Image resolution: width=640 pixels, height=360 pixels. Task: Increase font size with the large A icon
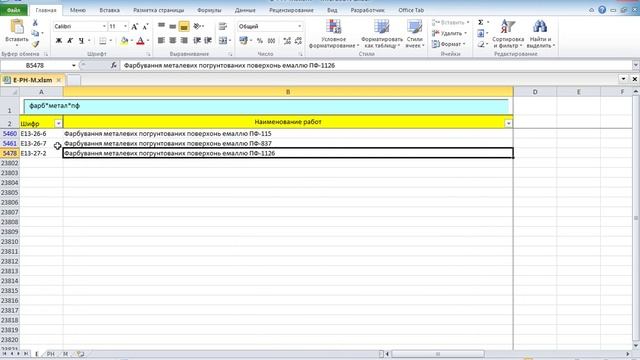pos(134,27)
